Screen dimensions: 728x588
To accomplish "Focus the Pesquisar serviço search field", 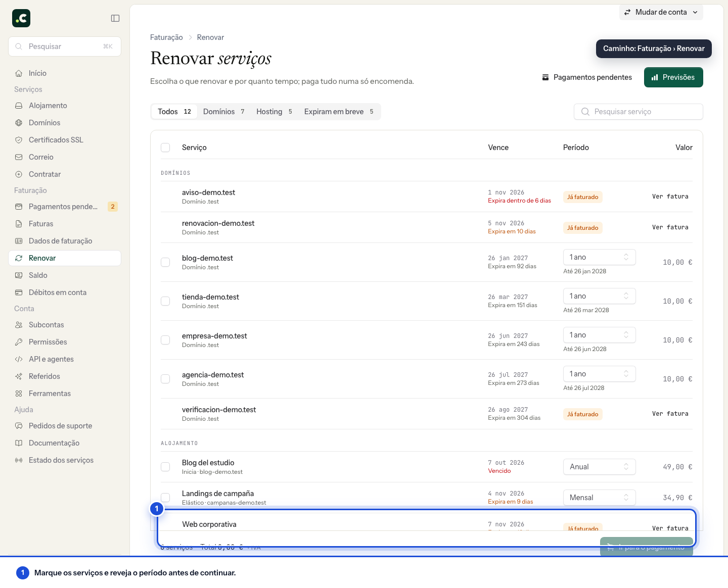I will 638,112.
